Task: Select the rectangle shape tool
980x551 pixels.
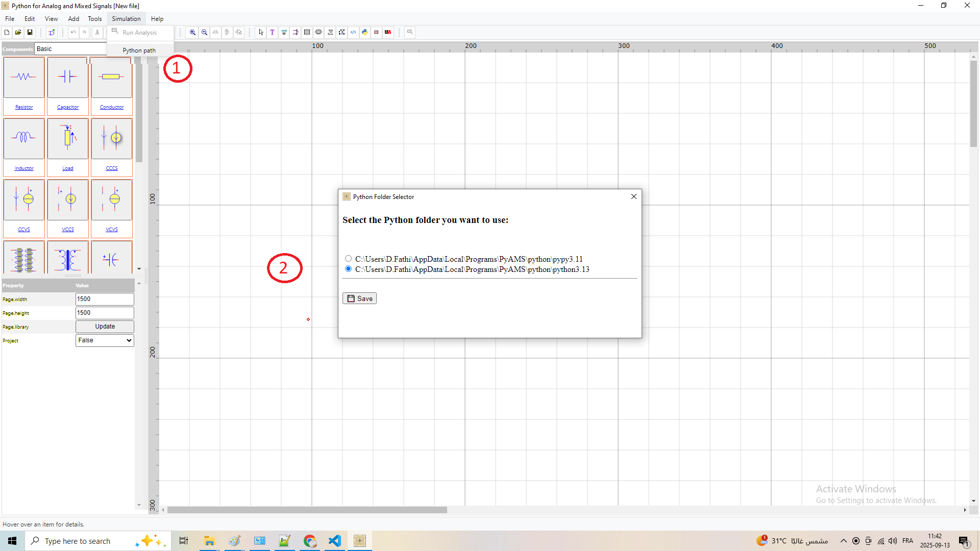Action: [x=307, y=32]
